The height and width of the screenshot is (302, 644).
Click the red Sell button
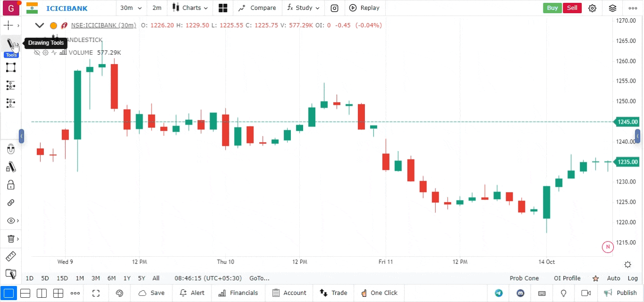(x=572, y=8)
